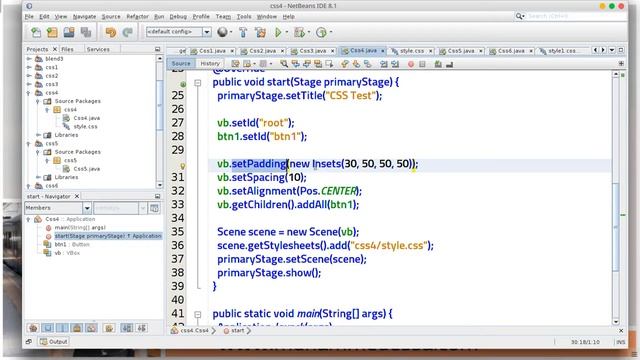The image size is (640, 360).
Task: Toggle Fully Qualified Names filter in Navigator
Action: tap(109, 328)
